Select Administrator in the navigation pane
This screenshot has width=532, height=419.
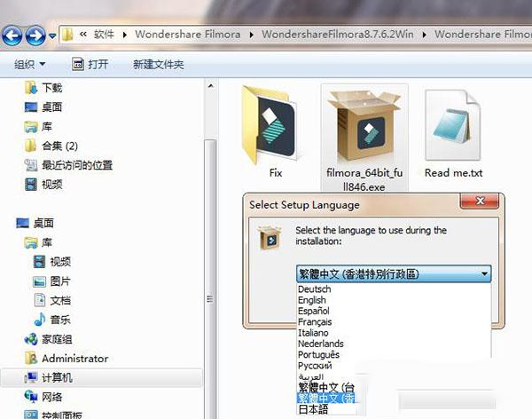(74, 359)
